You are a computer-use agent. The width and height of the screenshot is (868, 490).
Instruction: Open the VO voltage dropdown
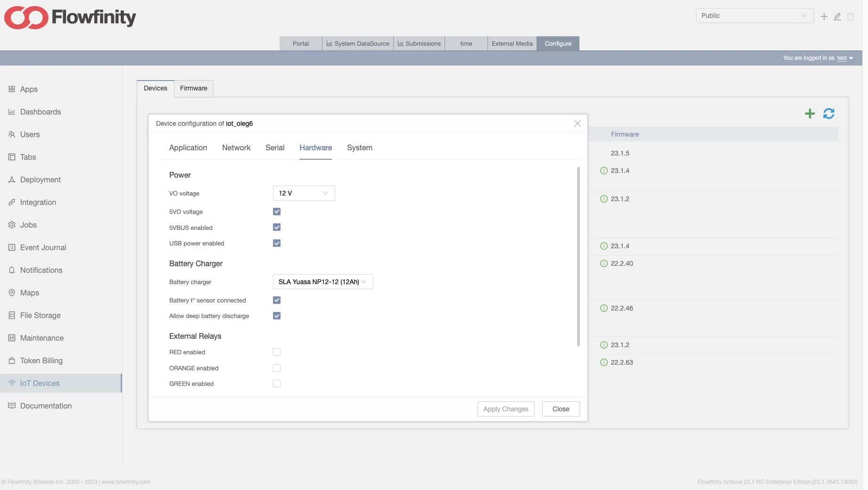[x=304, y=193]
